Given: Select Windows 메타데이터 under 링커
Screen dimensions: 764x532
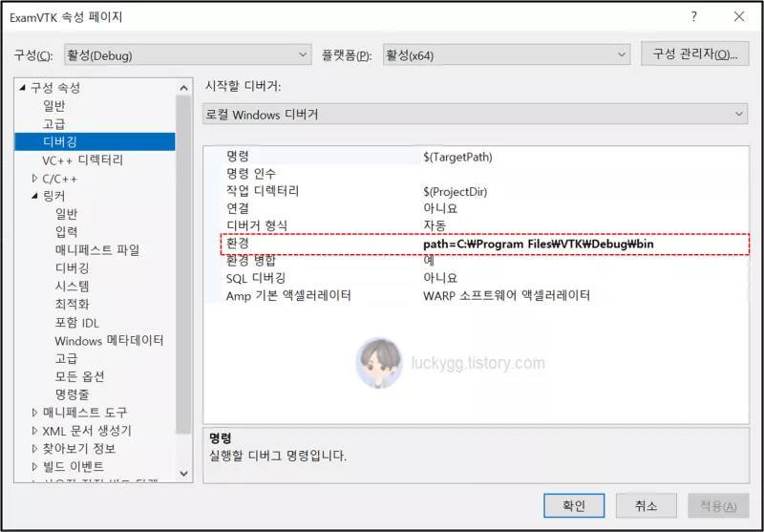Looking at the screenshot, I should (109, 341).
